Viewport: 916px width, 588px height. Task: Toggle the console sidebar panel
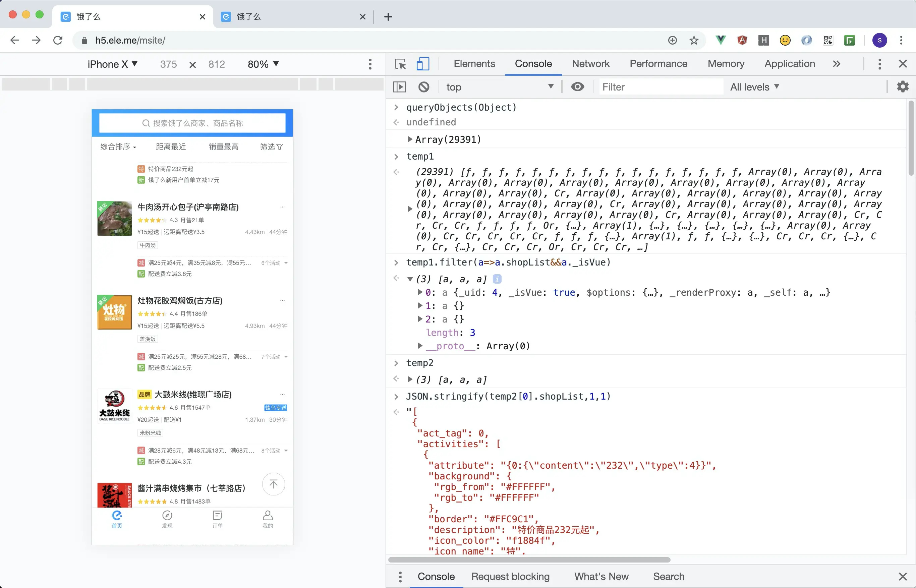click(399, 87)
